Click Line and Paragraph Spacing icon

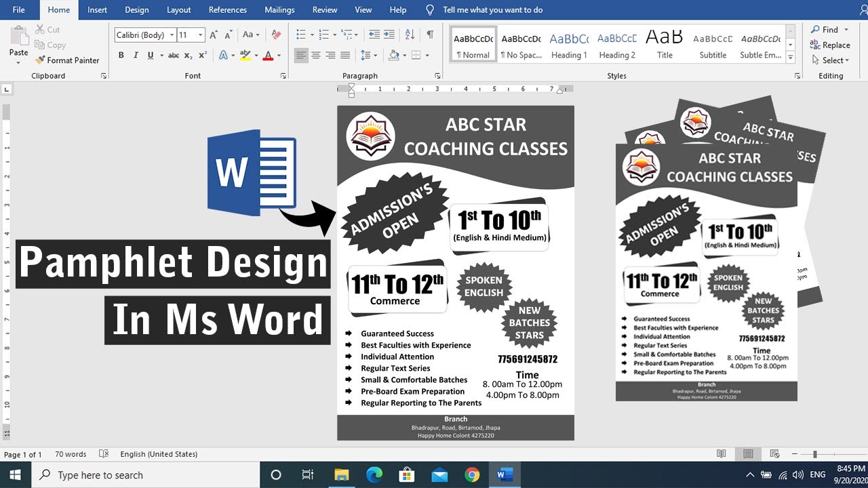(366, 56)
